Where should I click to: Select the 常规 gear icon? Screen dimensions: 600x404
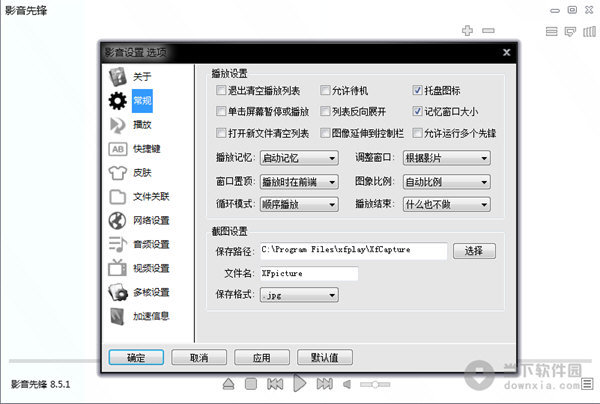(117, 101)
